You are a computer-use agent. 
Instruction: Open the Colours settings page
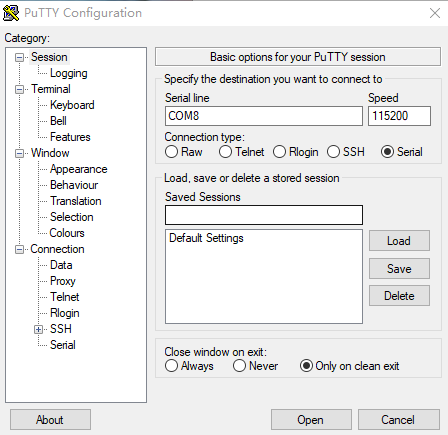[x=67, y=233]
